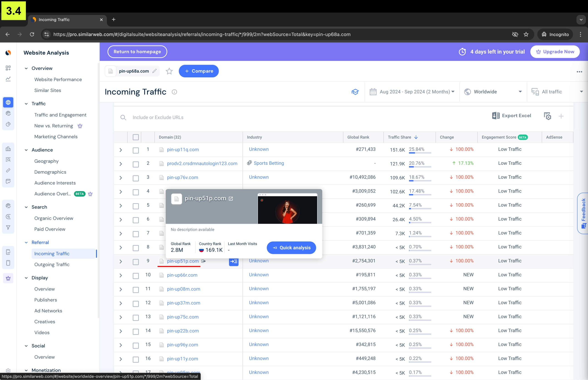
Task: Open external link icon in pin-up51p.com popup
Action: coord(231,199)
